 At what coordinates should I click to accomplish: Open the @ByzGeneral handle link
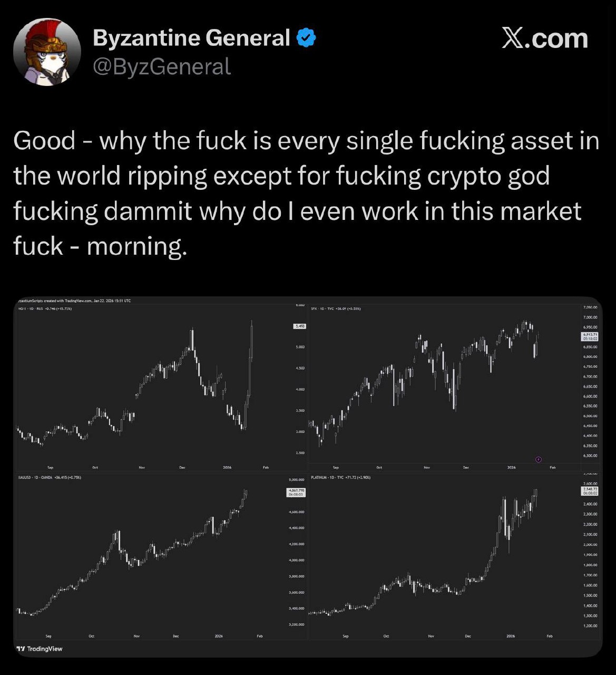[x=162, y=67]
